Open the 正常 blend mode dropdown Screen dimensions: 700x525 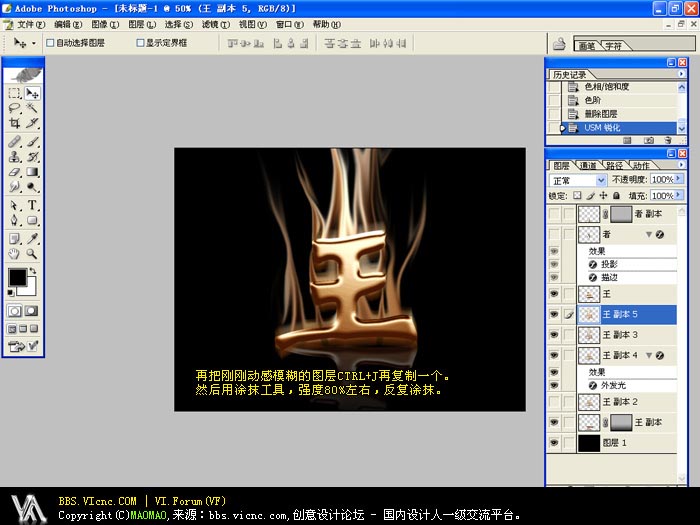pyautogui.click(x=601, y=180)
